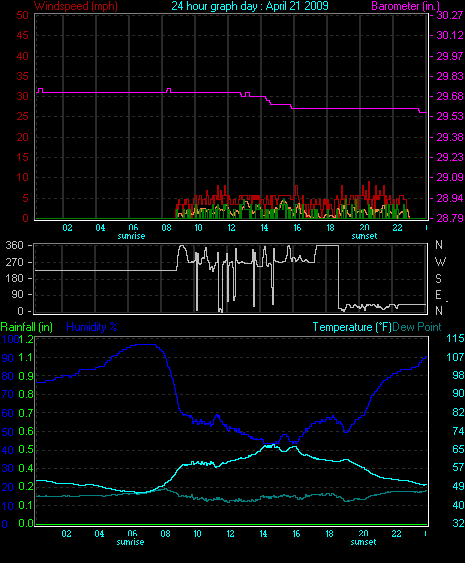Click "sunrise" label under the humidity graph
Viewport: 465px width, 563px height.
tap(130, 542)
